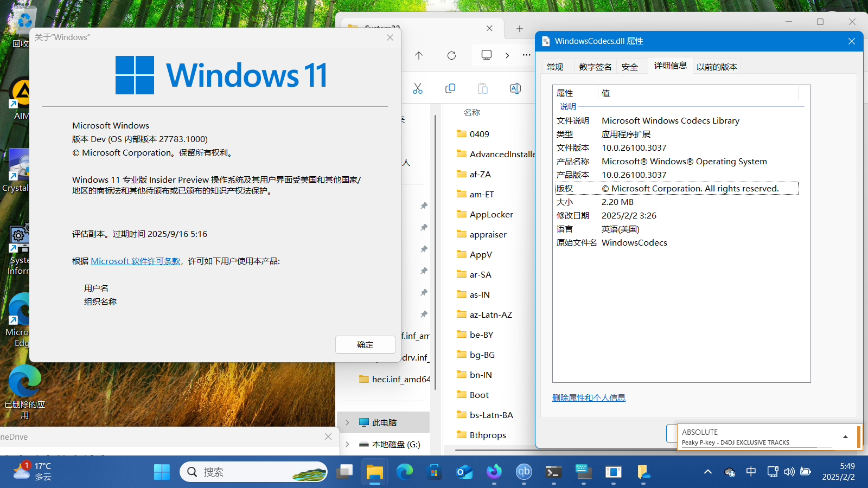The image size is (868, 488).
Task: Open the weather widget showing 17°C
Action: pyautogui.click(x=33, y=472)
